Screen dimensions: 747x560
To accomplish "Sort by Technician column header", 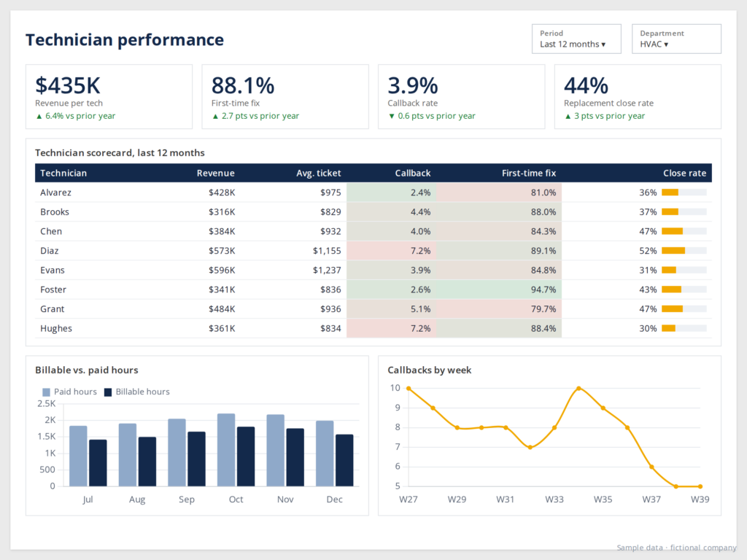I will [x=63, y=173].
